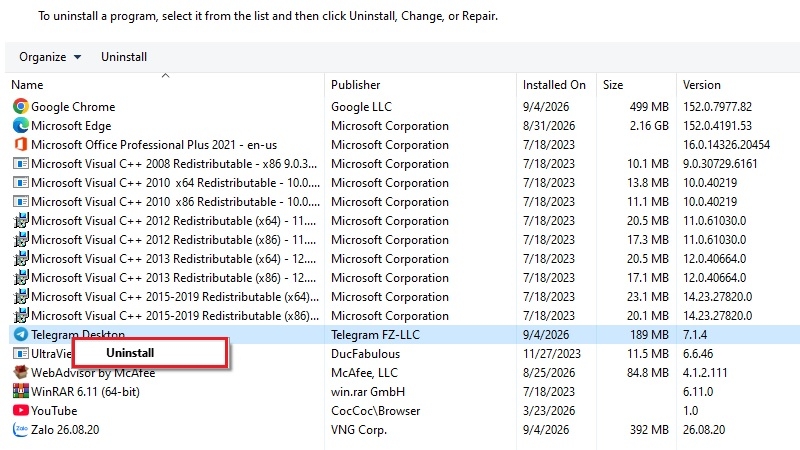Select the YouTube program name
Screen dimensions: 800x450
(x=54, y=411)
